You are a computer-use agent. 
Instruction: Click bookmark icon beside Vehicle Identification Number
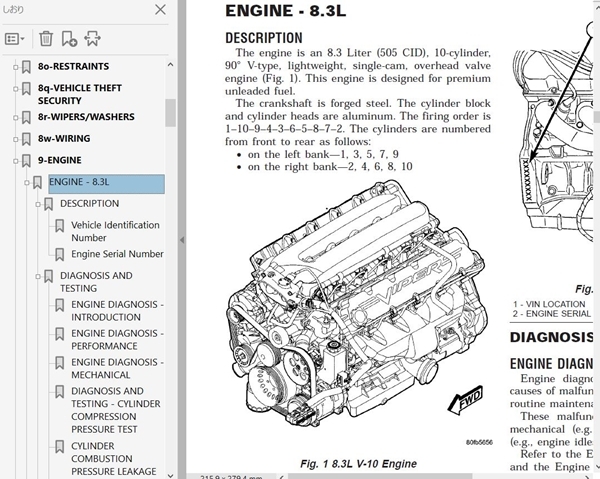(59, 226)
